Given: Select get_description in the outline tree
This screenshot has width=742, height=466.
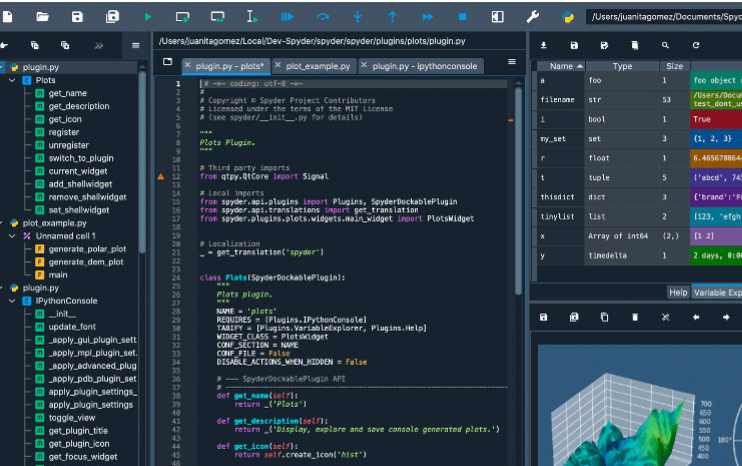Looking at the screenshot, I should [x=78, y=106].
